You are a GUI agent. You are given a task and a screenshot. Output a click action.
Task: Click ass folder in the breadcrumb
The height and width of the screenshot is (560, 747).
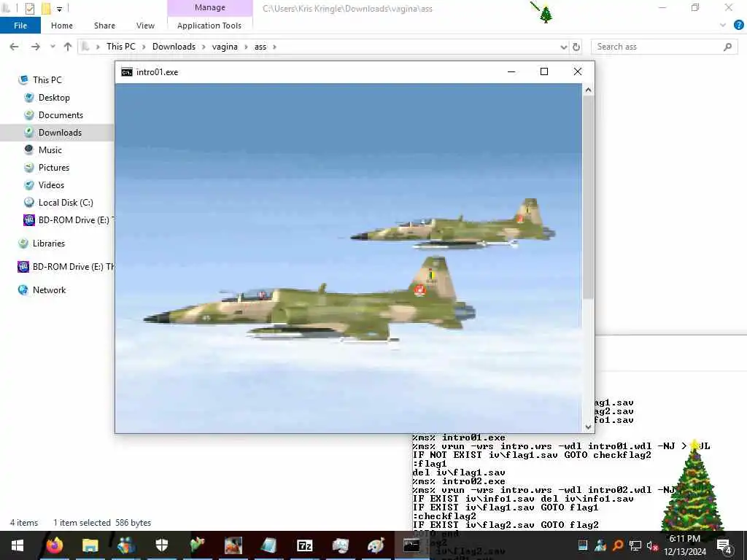point(260,47)
